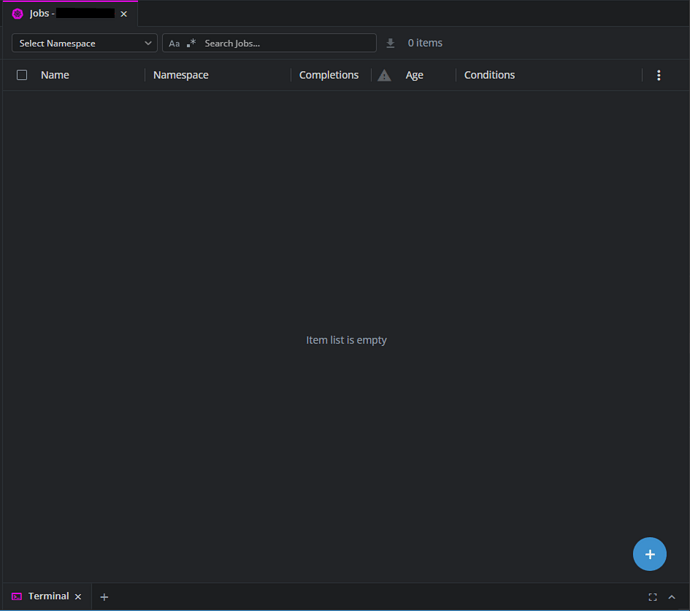Click the download list icon
The image size is (690, 611).
(x=391, y=43)
